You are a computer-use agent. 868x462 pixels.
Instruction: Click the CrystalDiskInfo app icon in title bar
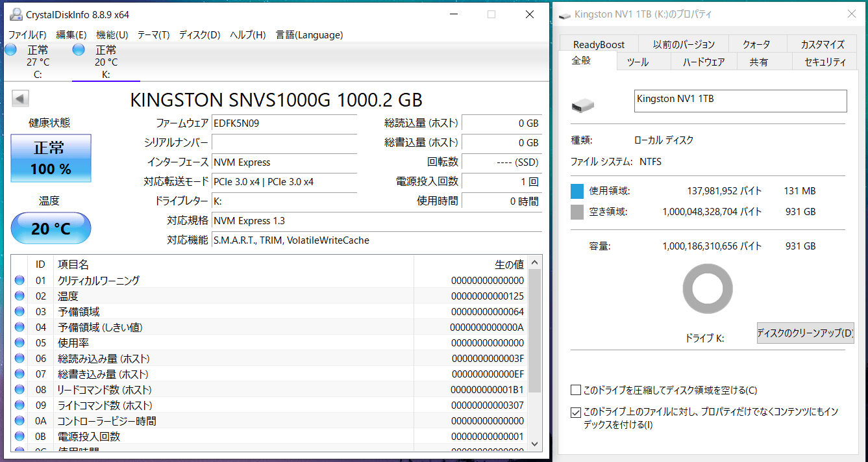point(15,14)
